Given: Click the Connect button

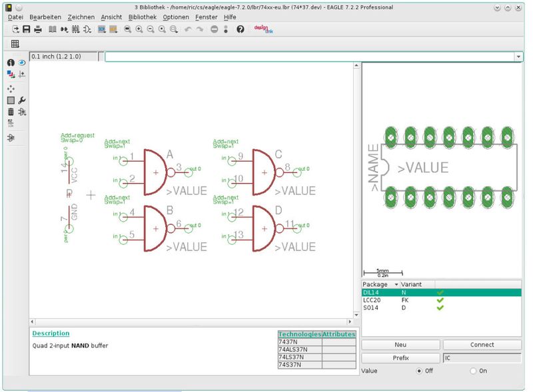Looking at the screenshot, I should tap(482, 345).
